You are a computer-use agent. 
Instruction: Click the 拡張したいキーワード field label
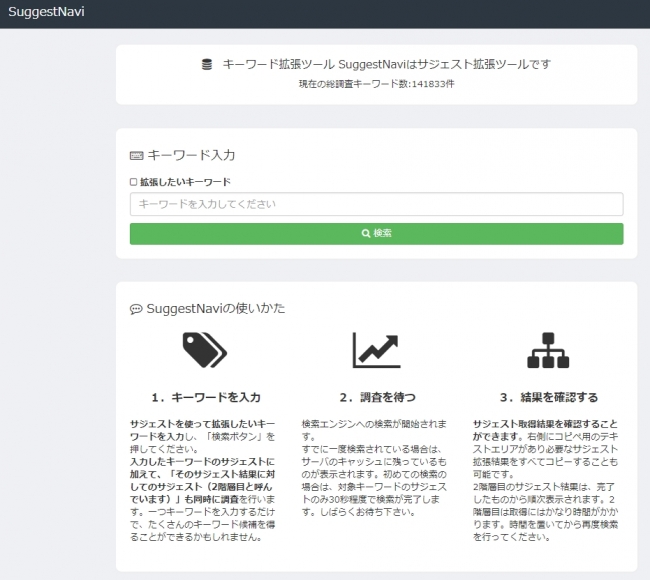click(x=185, y=182)
